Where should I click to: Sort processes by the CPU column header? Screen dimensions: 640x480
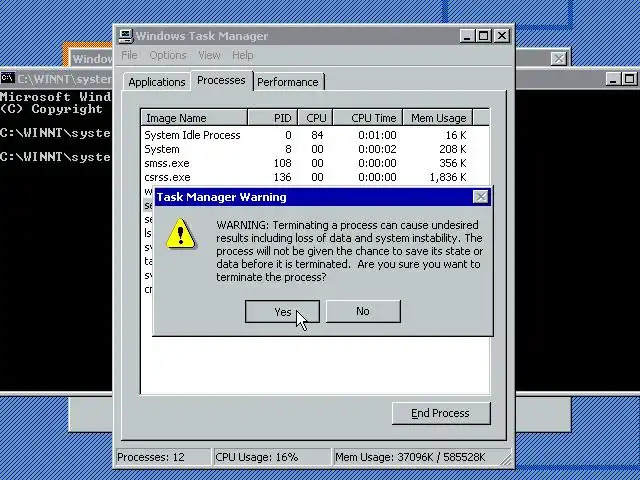point(315,118)
